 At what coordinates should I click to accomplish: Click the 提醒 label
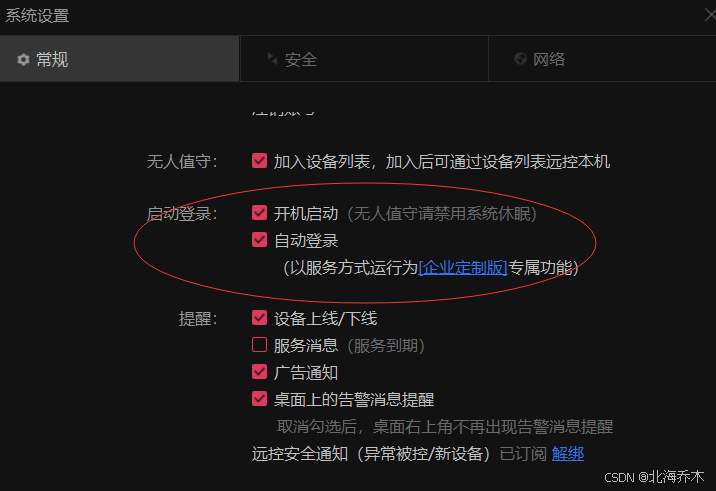tap(198, 318)
